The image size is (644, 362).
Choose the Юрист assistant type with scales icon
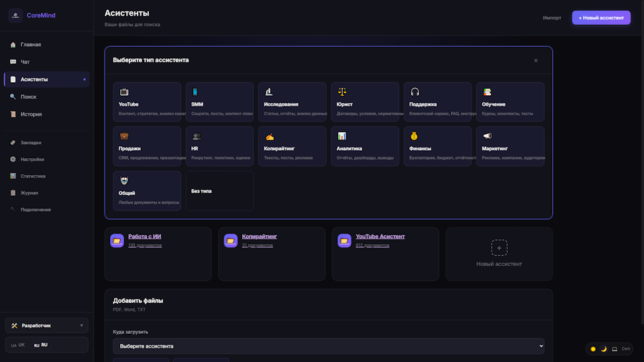pyautogui.click(x=364, y=102)
